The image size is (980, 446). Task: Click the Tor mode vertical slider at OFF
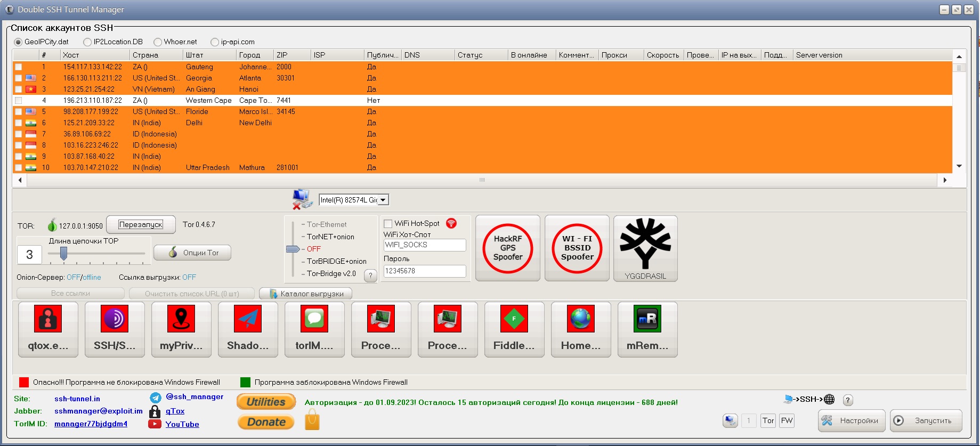[x=293, y=249]
